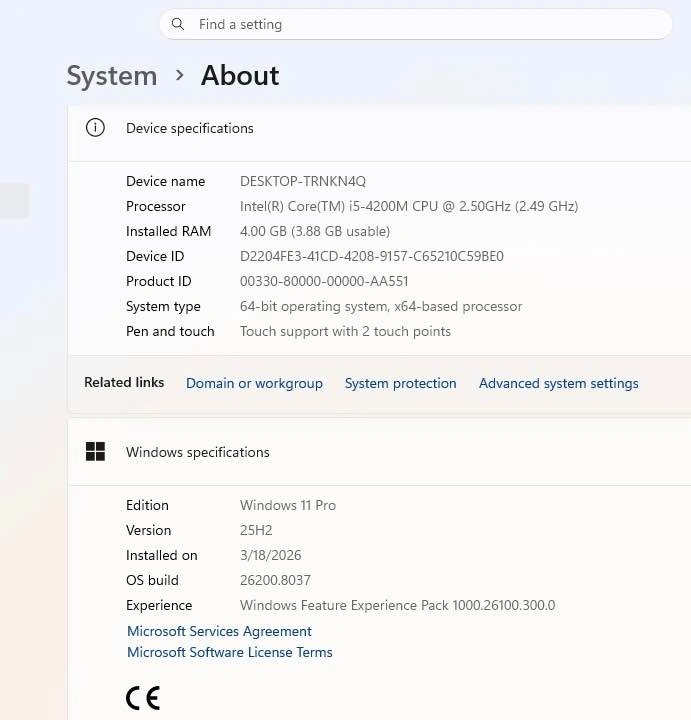Click the CE mark icon
691x720 pixels.
(143, 698)
